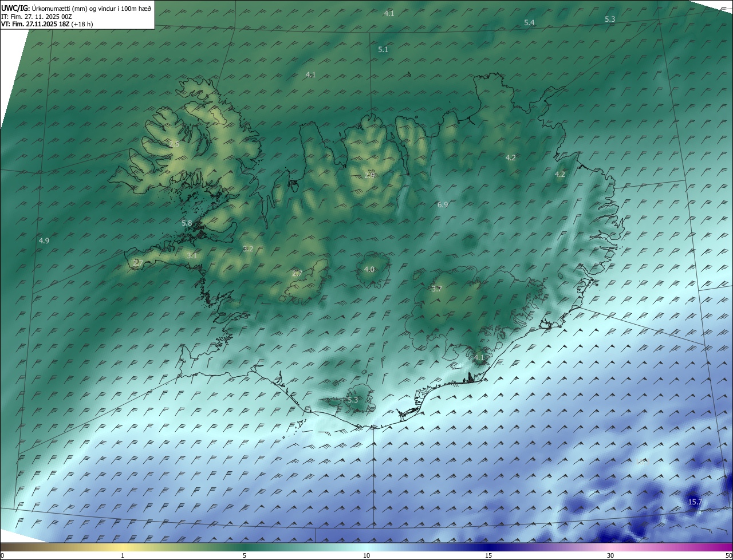Click the 3.7 precipitation value label
The width and height of the screenshot is (733, 560).
pos(436,289)
